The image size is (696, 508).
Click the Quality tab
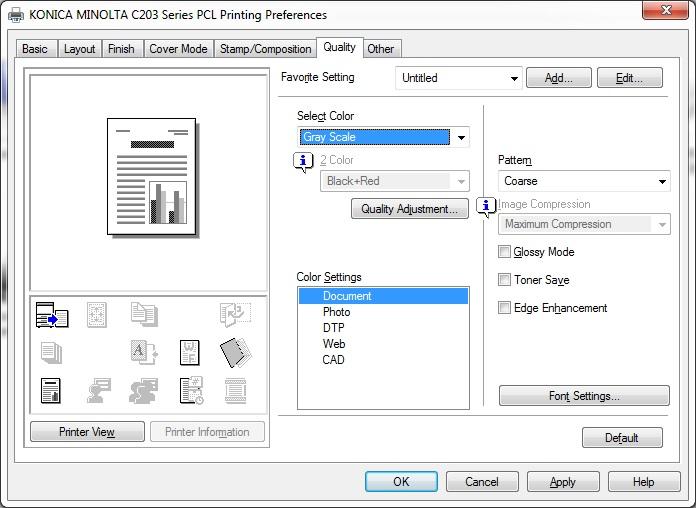(x=340, y=47)
